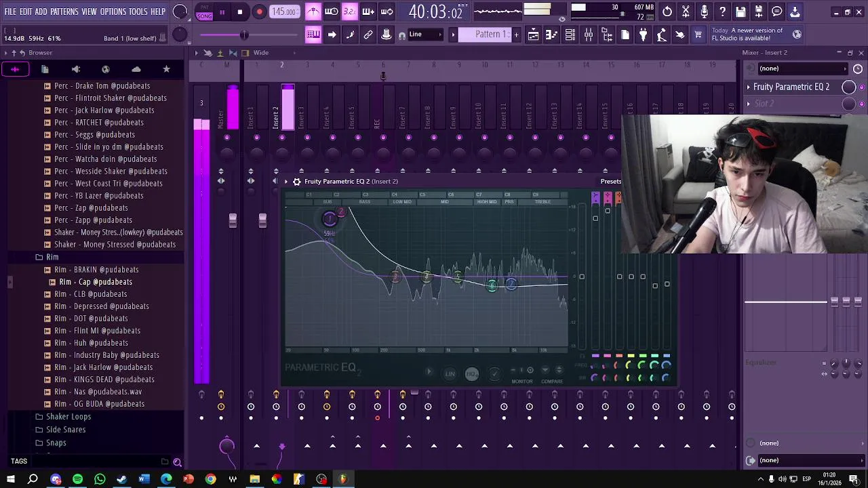
Task: Open the audio editor scissors icon
Action: tap(686, 12)
